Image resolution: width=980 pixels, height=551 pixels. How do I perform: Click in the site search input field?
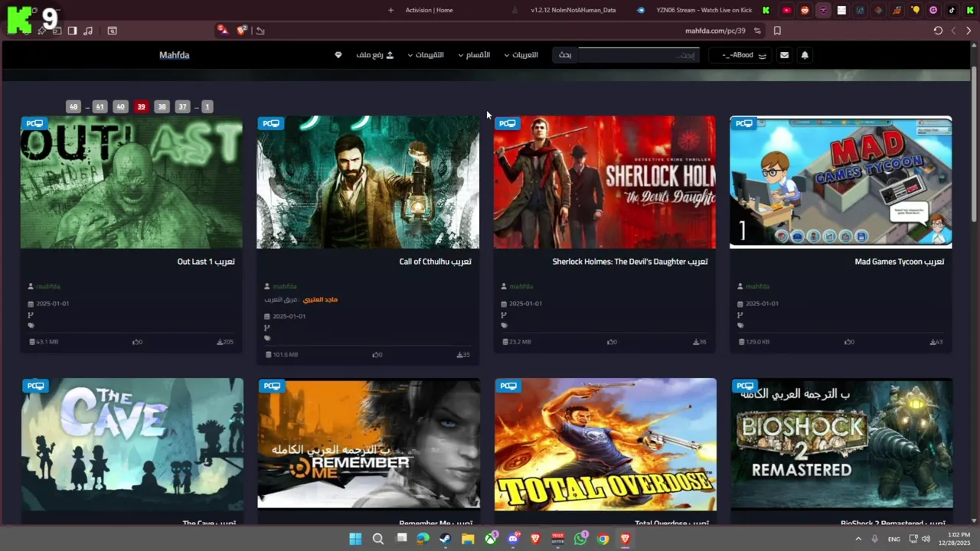[640, 55]
